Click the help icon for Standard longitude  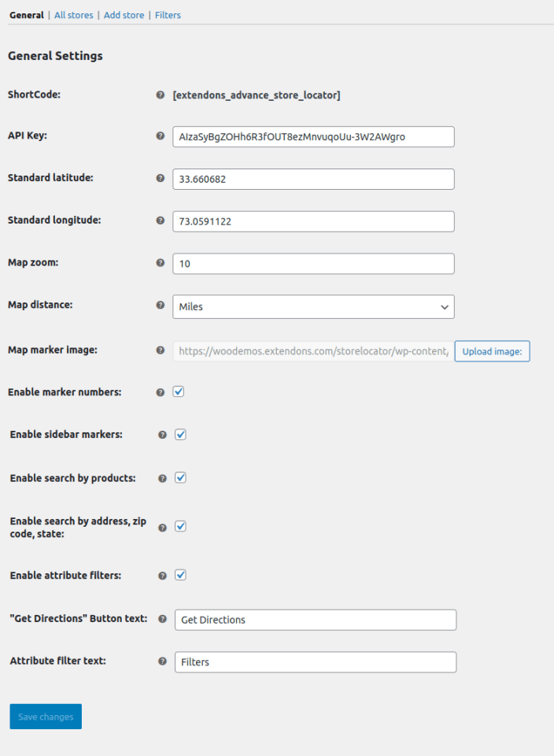161,221
